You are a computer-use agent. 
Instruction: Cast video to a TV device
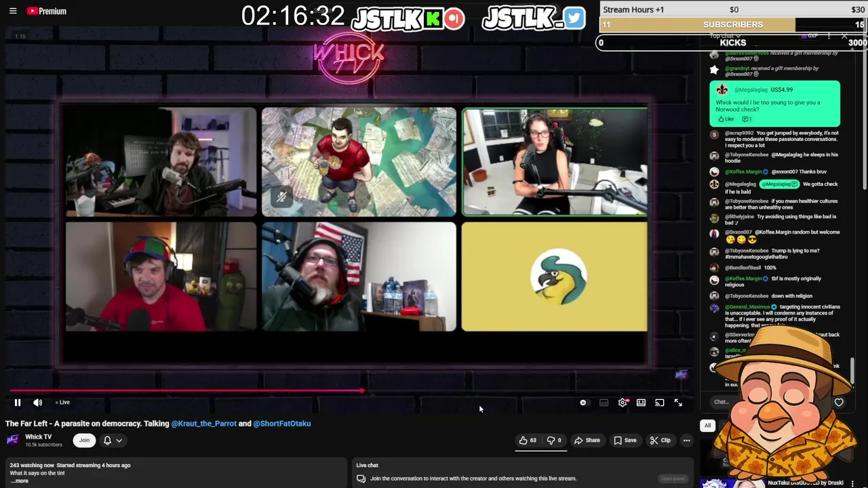coord(659,403)
